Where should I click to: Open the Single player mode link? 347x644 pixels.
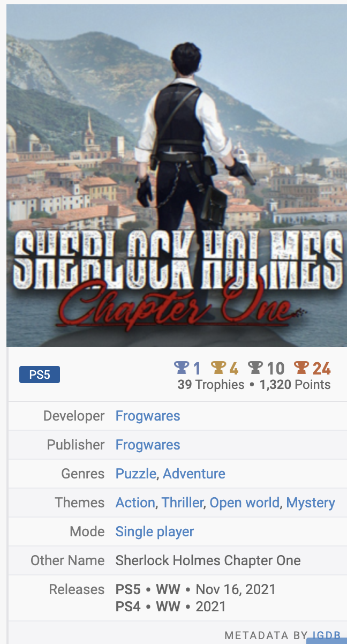155,531
